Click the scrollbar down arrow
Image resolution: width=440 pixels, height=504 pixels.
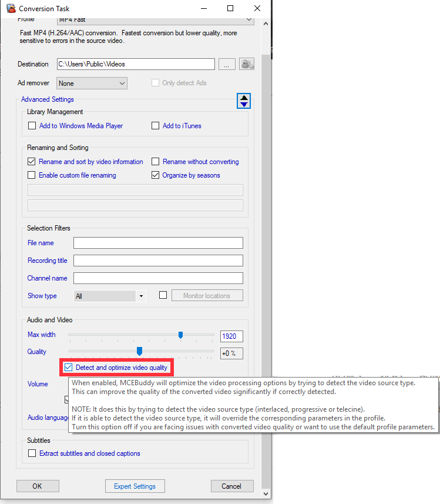click(266, 493)
